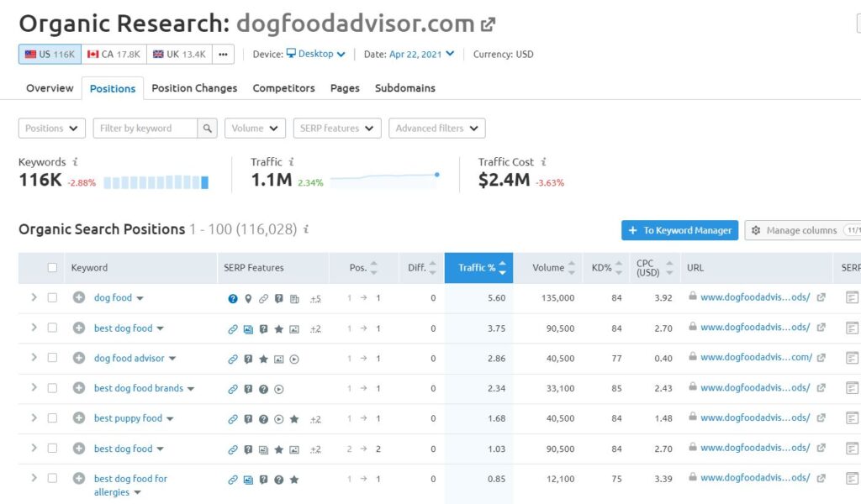Click SERP snapshot icon in 'best dog food brands' row
This screenshot has width=861, height=504.
[x=852, y=388]
